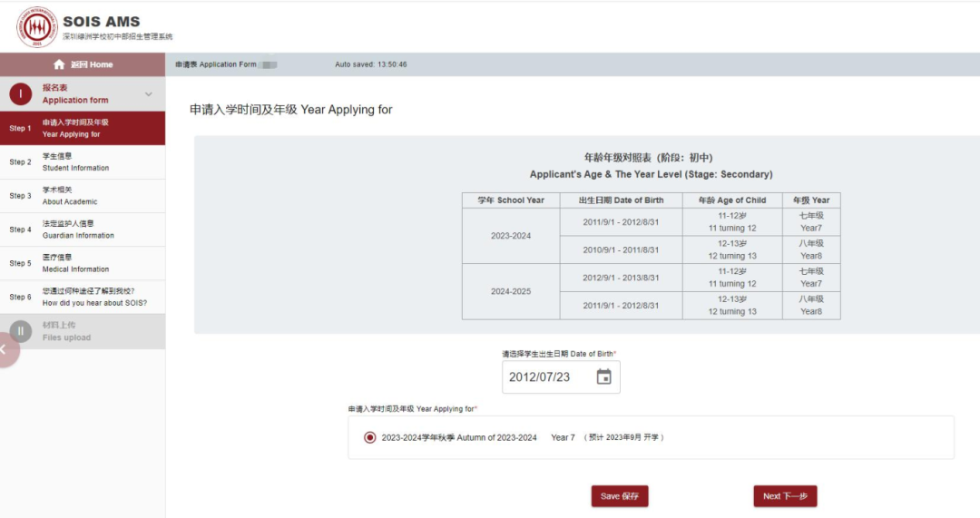
Task: Open Step 2 Student Information
Action: (x=82, y=161)
